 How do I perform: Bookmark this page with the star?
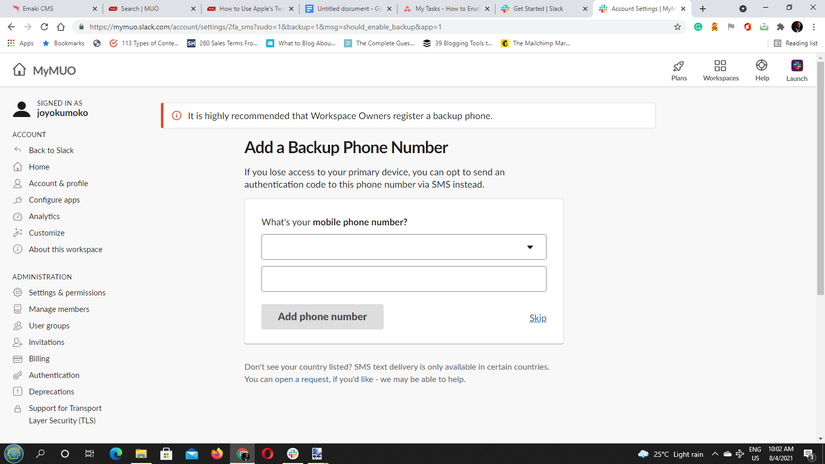pos(677,27)
